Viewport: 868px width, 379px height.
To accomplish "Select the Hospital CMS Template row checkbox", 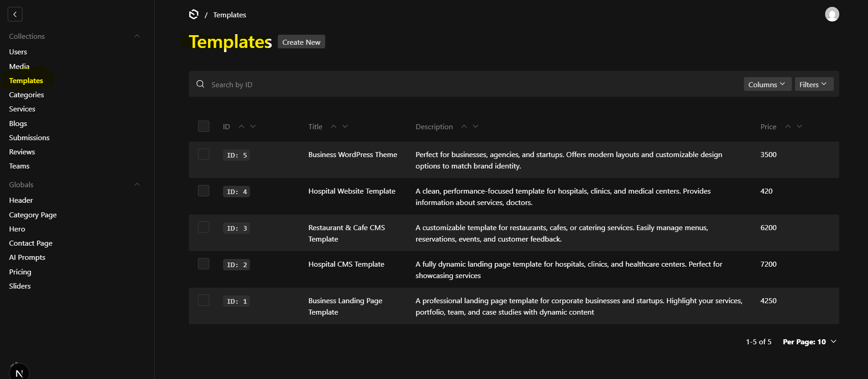I will 203,264.
